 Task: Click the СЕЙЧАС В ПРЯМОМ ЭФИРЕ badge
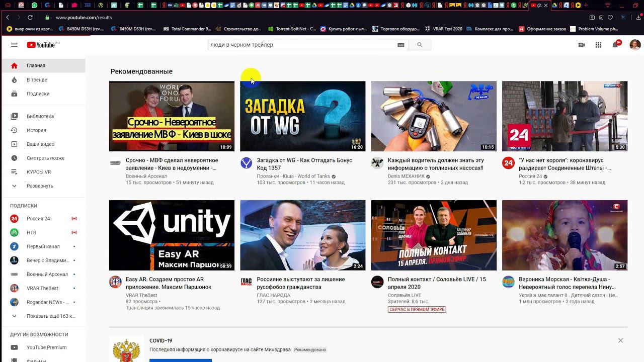pyautogui.click(x=417, y=309)
